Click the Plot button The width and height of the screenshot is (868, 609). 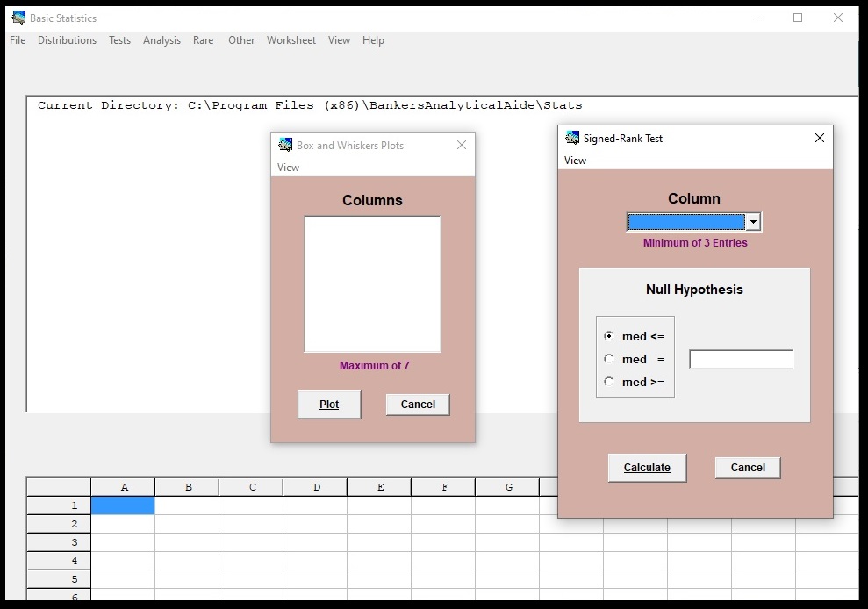pos(329,405)
